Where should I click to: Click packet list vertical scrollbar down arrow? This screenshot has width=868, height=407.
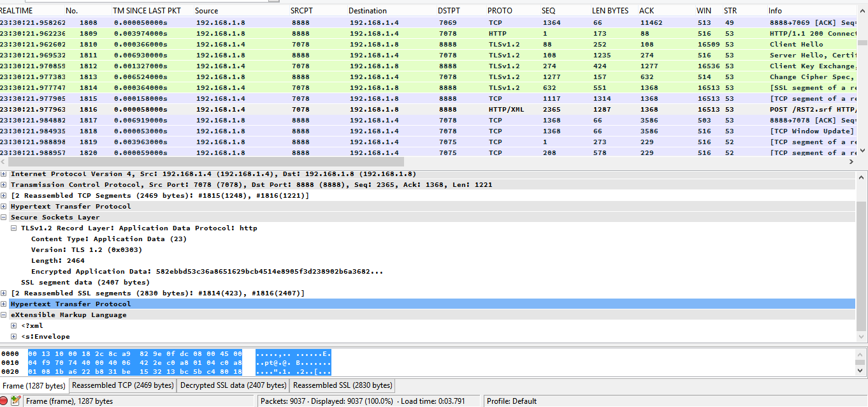click(x=862, y=151)
